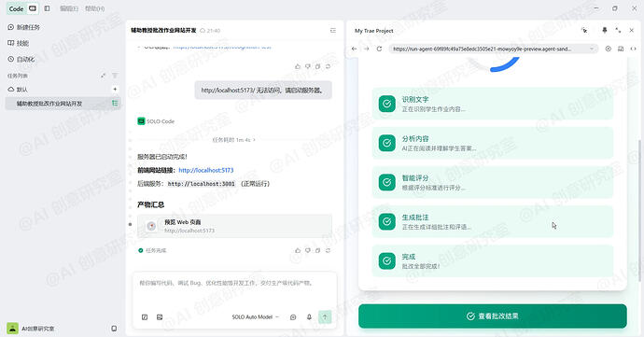644x337 pixels.
Task: Open the AI创意研究室 user profile
Action: 31,329
